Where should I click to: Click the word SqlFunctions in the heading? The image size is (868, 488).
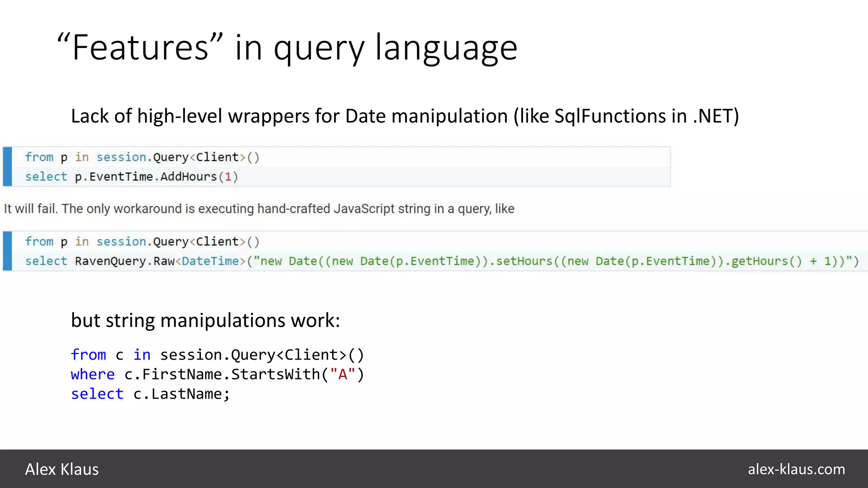pyautogui.click(x=609, y=116)
